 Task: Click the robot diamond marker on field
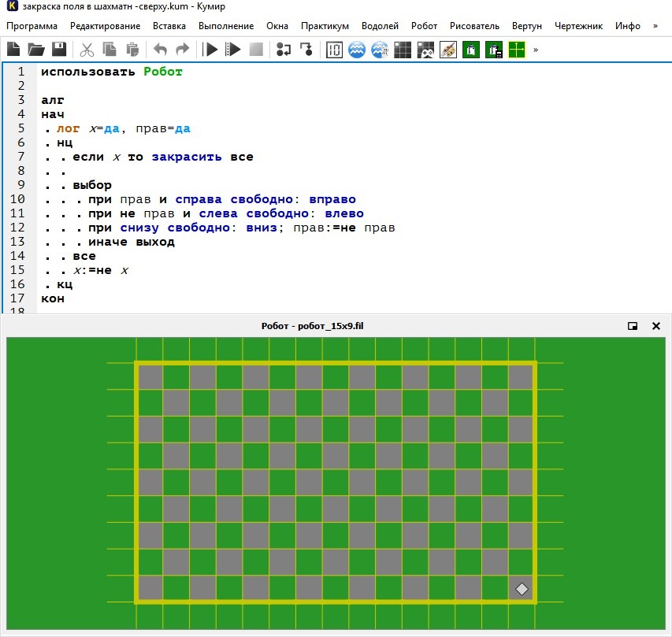[x=522, y=589]
